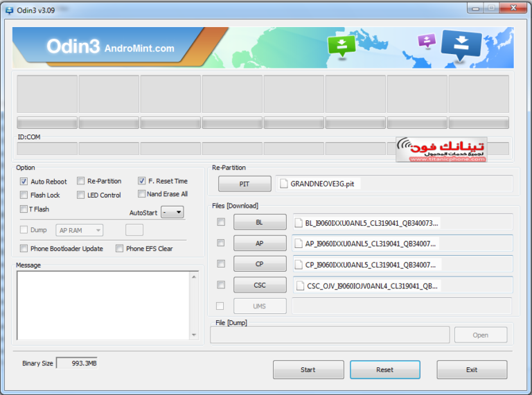
Task: Enable the Re-Partition checkbox
Action: coord(80,181)
